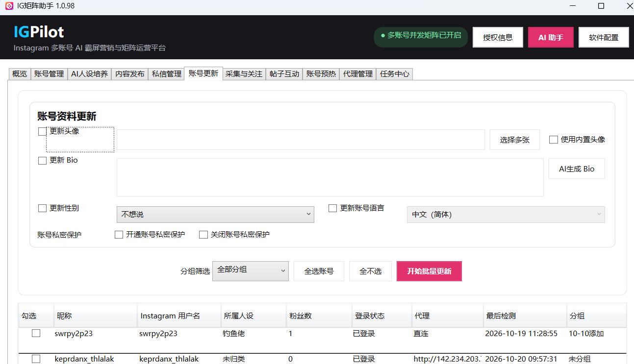Click the 登录状态 column header
This screenshot has height=364, width=634.
382,316
